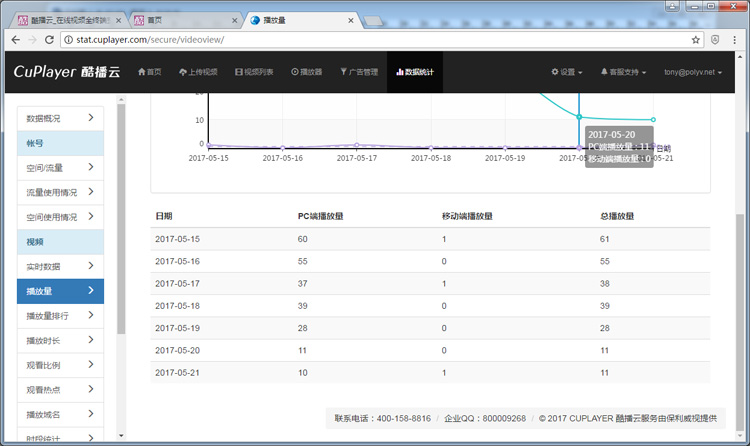Switch to the 酷播云 first browser tab
The width and height of the screenshot is (750, 446).
65,19
